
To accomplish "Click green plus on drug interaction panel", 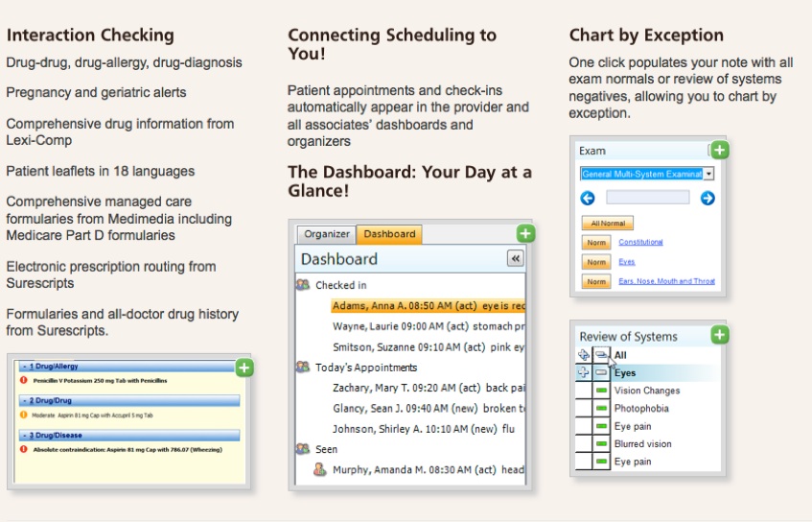I will [244, 367].
